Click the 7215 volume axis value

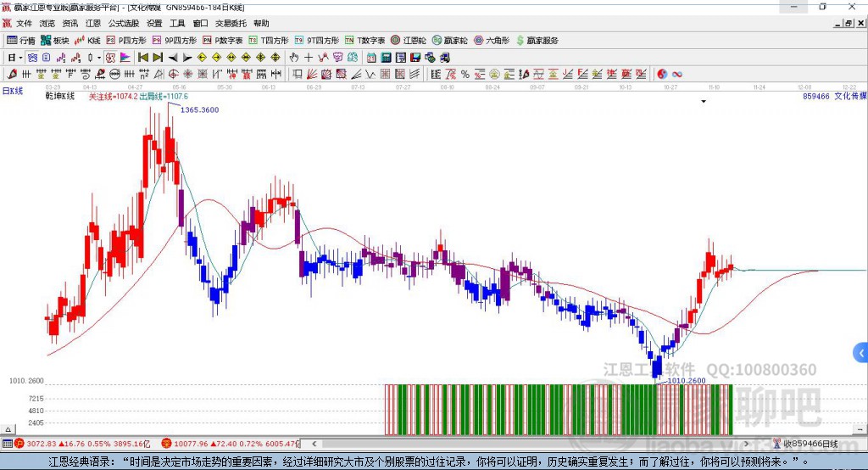click(x=36, y=399)
